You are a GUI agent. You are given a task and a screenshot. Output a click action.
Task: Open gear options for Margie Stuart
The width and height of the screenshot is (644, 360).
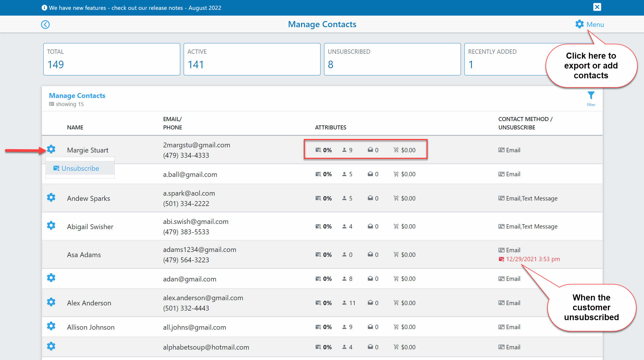[x=51, y=149]
